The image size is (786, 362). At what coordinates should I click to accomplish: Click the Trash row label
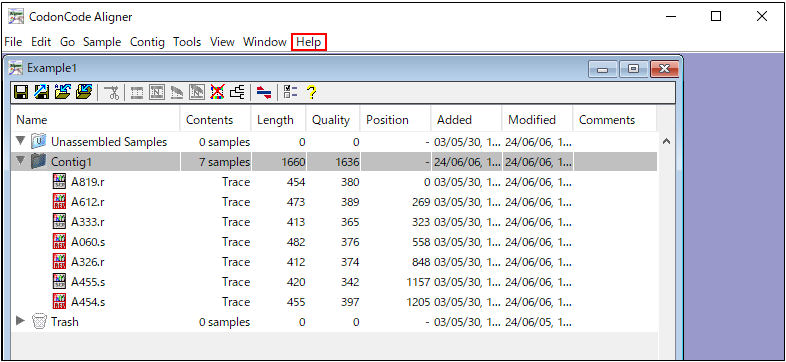click(65, 322)
